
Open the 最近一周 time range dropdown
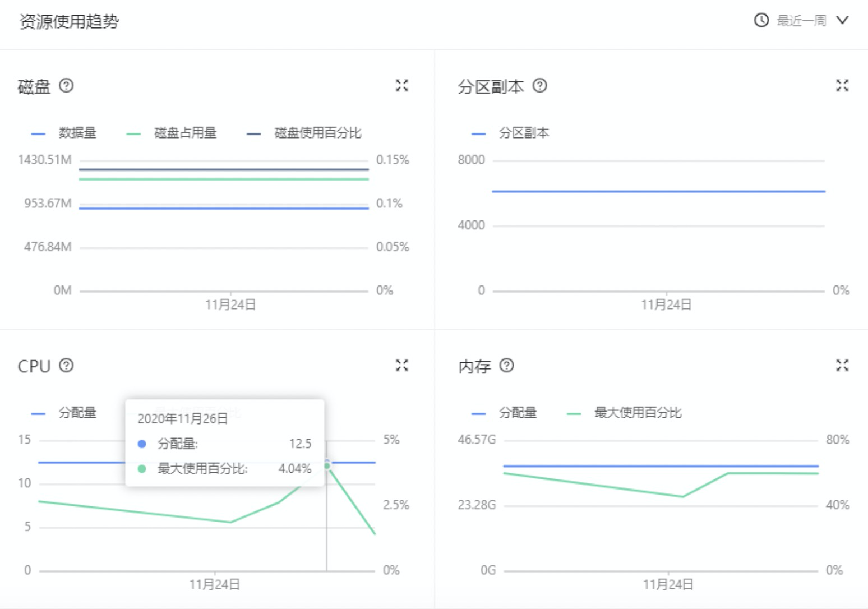tap(802, 21)
